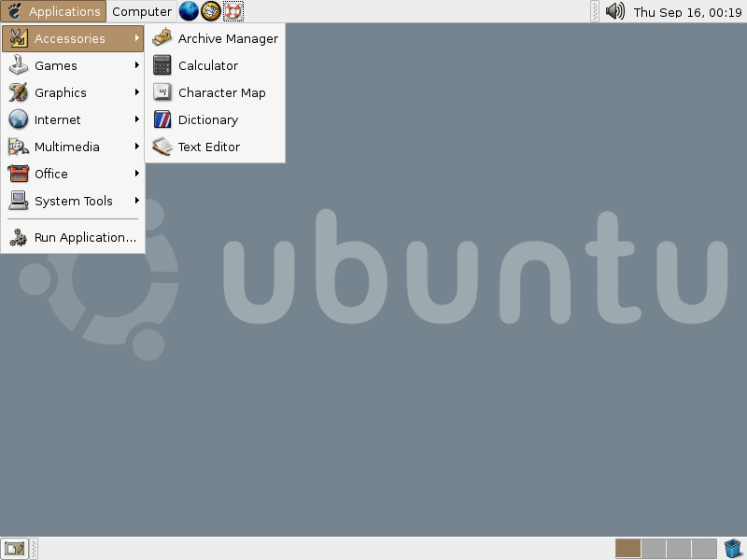
Task: Expand the System Tools submenu arrow
Action: [136, 201]
